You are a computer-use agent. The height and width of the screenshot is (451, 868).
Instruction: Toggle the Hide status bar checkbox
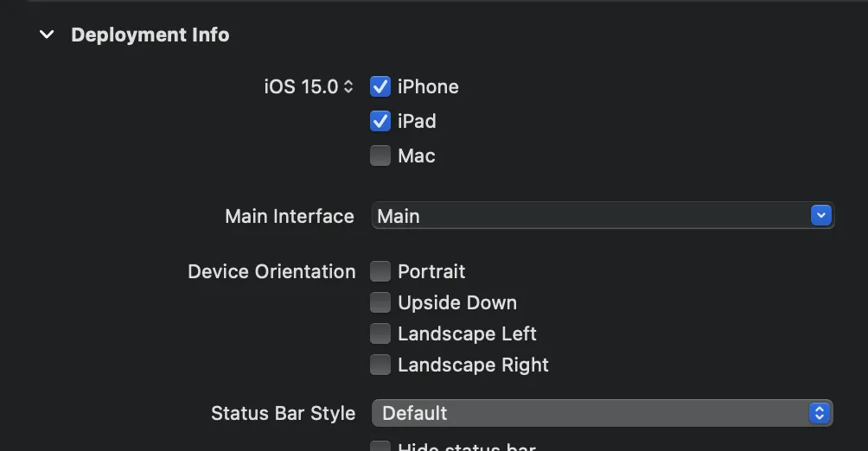(380, 447)
